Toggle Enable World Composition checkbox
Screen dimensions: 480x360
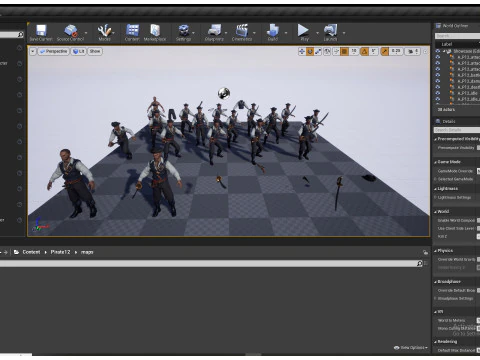(x=478, y=220)
